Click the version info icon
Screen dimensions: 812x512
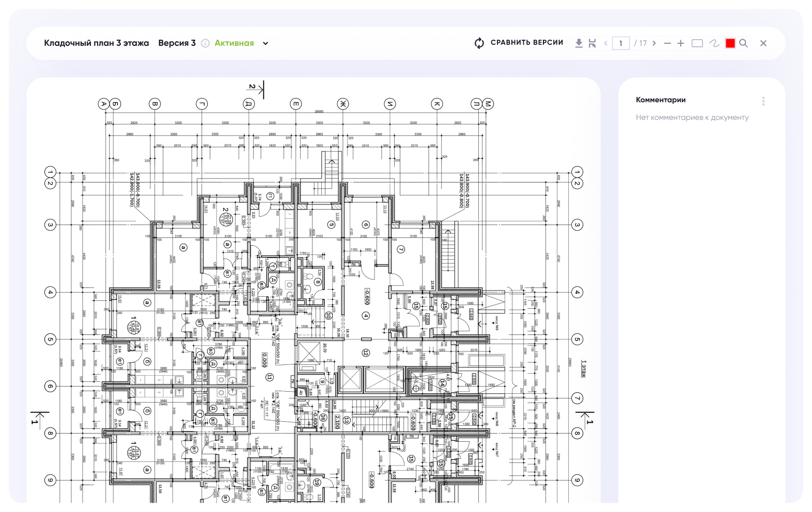205,43
